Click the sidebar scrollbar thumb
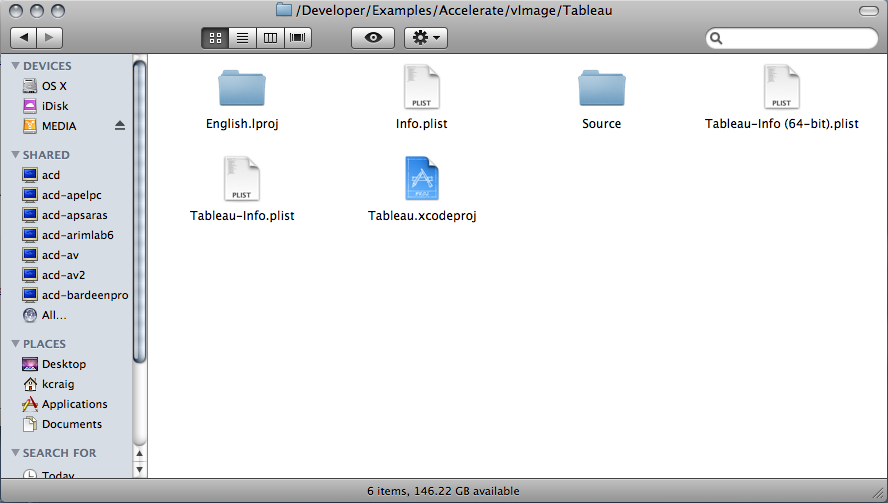Screen dimensions: 888x503 (139, 211)
